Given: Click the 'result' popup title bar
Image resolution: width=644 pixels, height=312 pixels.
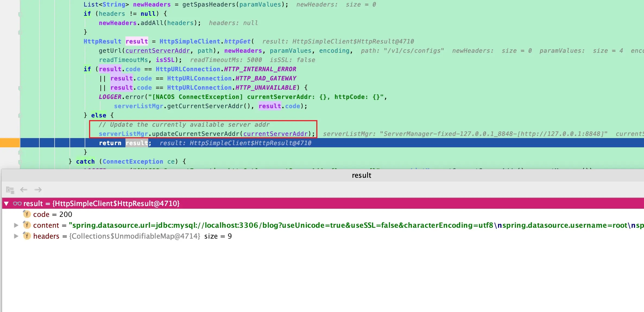Looking at the screenshot, I should tap(361, 175).
